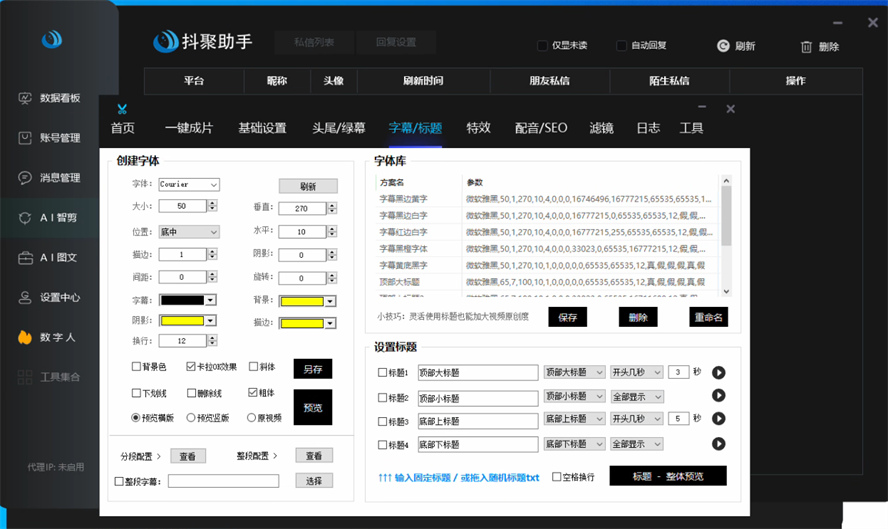Image resolution: width=888 pixels, height=529 pixels.
Task: Click the scissors icon of inner window
Action: coord(122,109)
